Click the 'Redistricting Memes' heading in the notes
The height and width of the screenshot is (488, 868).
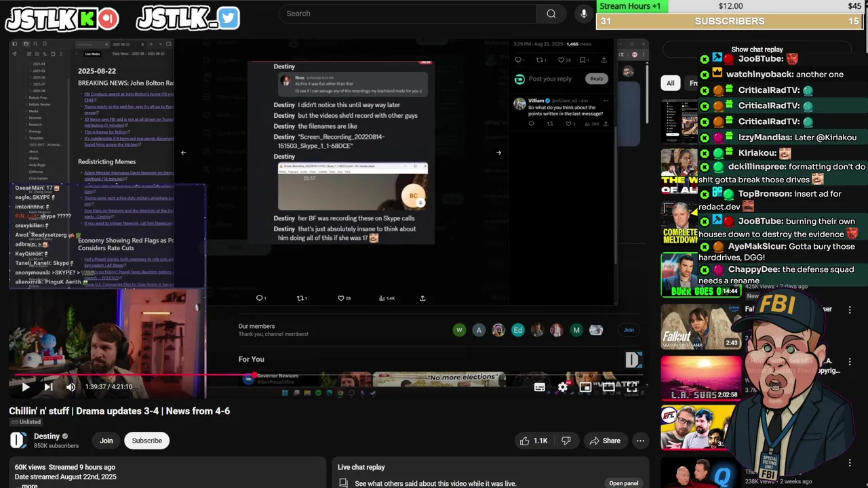click(x=106, y=162)
